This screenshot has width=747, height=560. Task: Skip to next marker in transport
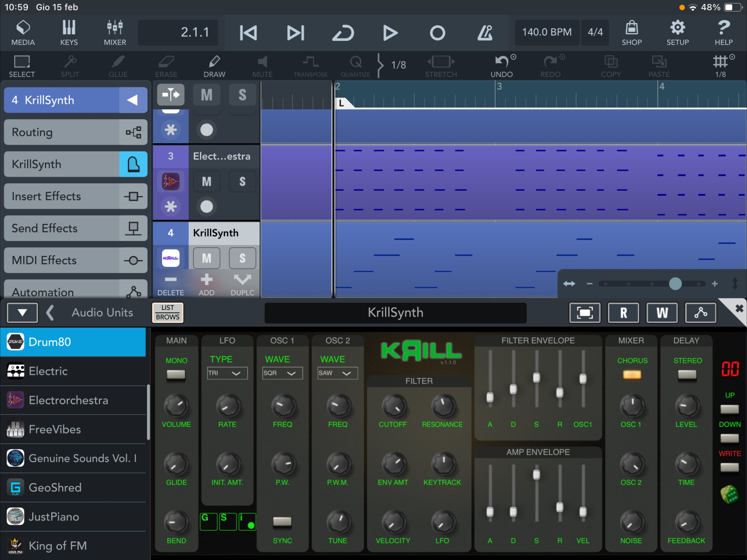296,33
